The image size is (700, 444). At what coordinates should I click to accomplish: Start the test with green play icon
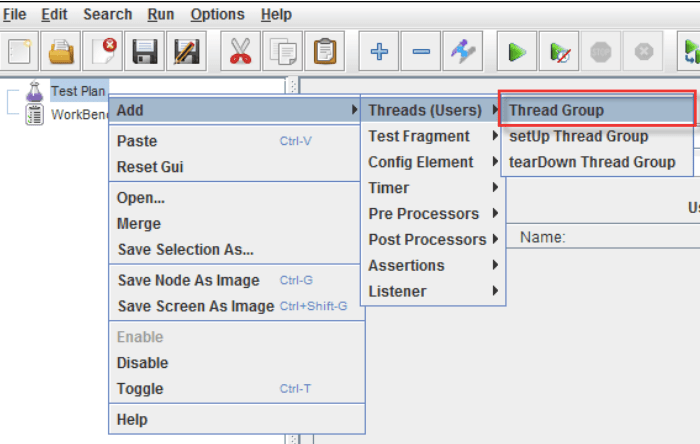[517, 51]
